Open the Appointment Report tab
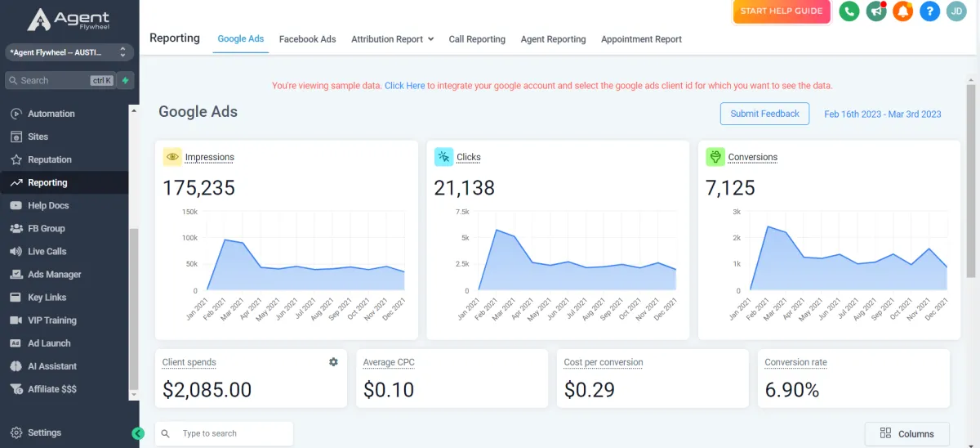Viewport: 980px width, 448px height. (x=641, y=39)
